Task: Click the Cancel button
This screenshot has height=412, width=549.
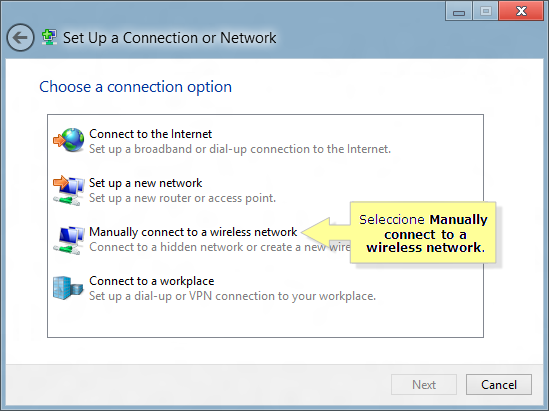Action: (499, 384)
